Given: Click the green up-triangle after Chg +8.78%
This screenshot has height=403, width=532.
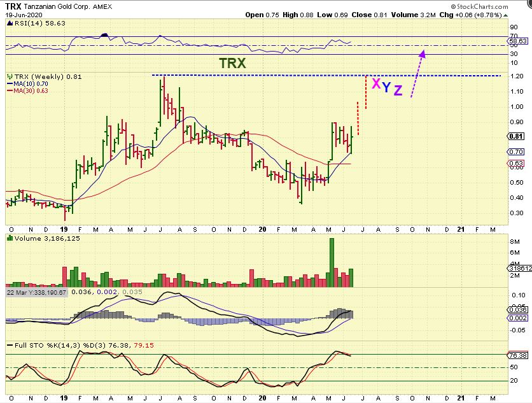Looking at the screenshot, I should 505,15.
